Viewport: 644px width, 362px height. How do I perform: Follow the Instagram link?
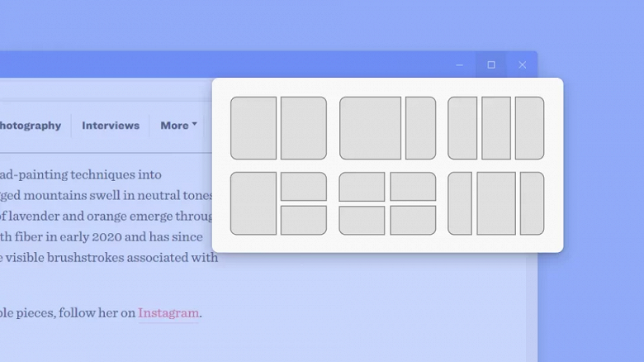[x=168, y=313]
